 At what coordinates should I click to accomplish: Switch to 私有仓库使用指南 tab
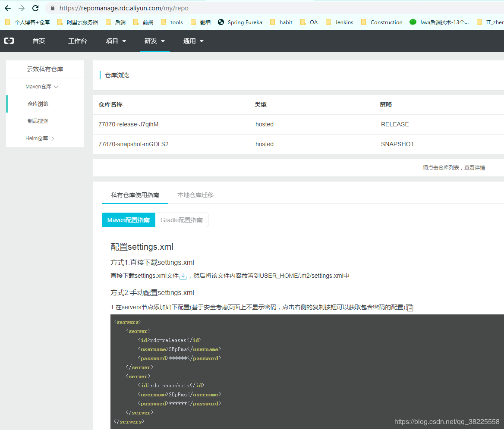click(x=135, y=195)
